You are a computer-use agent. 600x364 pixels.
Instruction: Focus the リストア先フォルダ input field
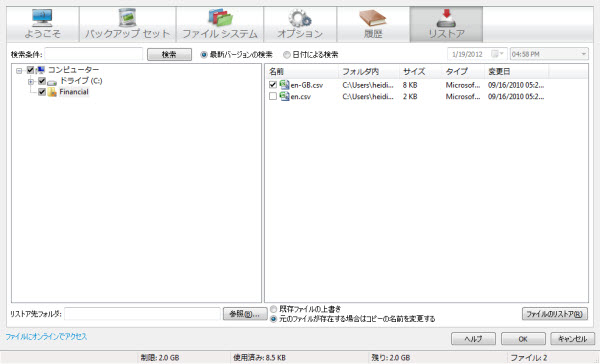(x=142, y=314)
